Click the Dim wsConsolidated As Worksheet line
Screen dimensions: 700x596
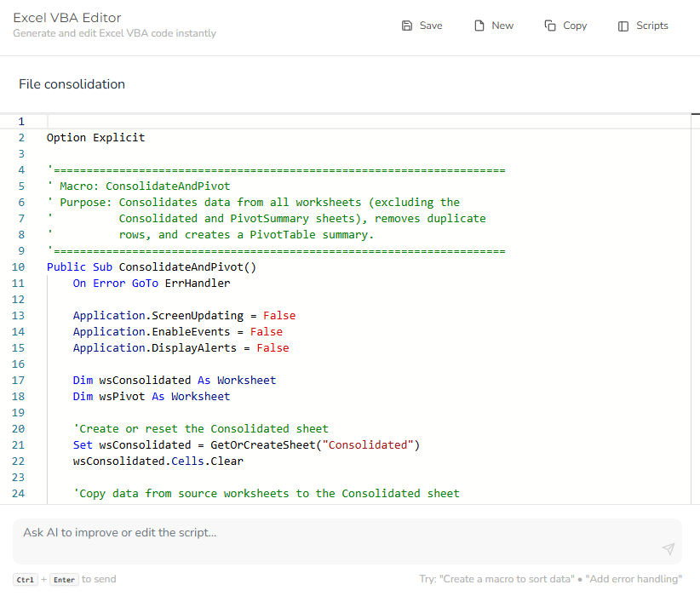(x=175, y=381)
